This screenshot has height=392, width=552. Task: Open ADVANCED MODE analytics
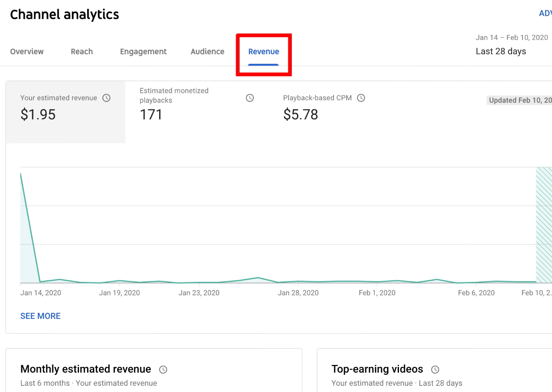click(545, 13)
